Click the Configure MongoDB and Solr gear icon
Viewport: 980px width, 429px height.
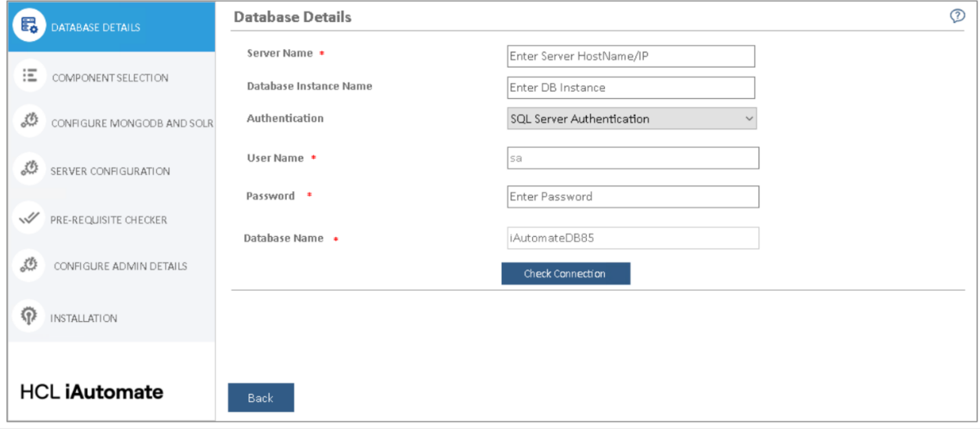(29, 122)
